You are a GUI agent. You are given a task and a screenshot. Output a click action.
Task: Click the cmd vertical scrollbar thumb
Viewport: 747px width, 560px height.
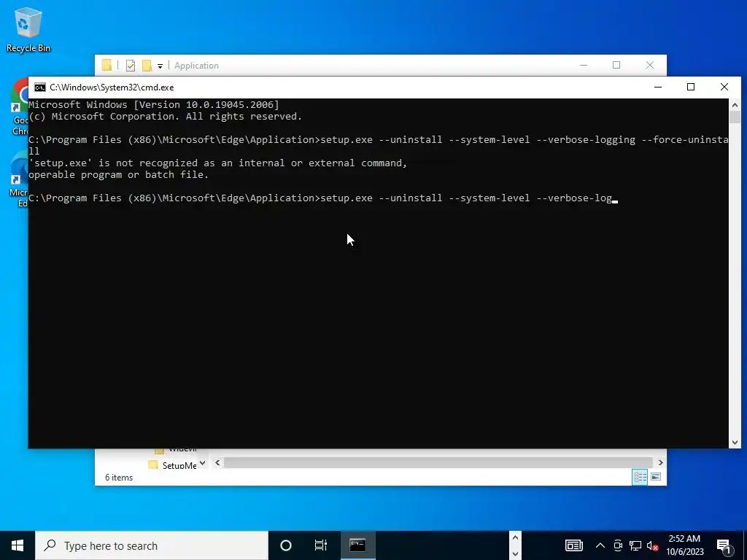coord(735,117)
